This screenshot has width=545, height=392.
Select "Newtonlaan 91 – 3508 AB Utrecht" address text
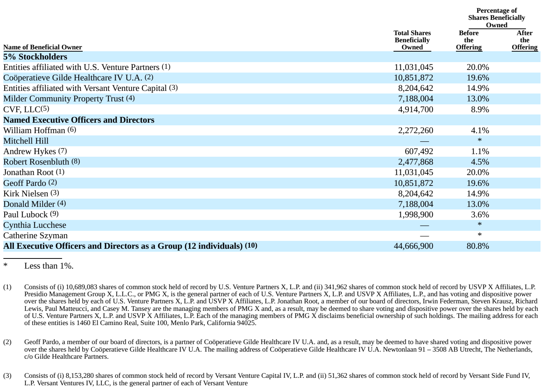(x=432, y=349)
